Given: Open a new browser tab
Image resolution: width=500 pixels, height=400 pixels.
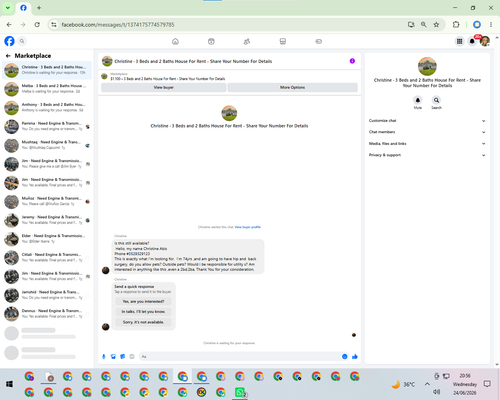Looking at the screenshot, I should [39, 8].
